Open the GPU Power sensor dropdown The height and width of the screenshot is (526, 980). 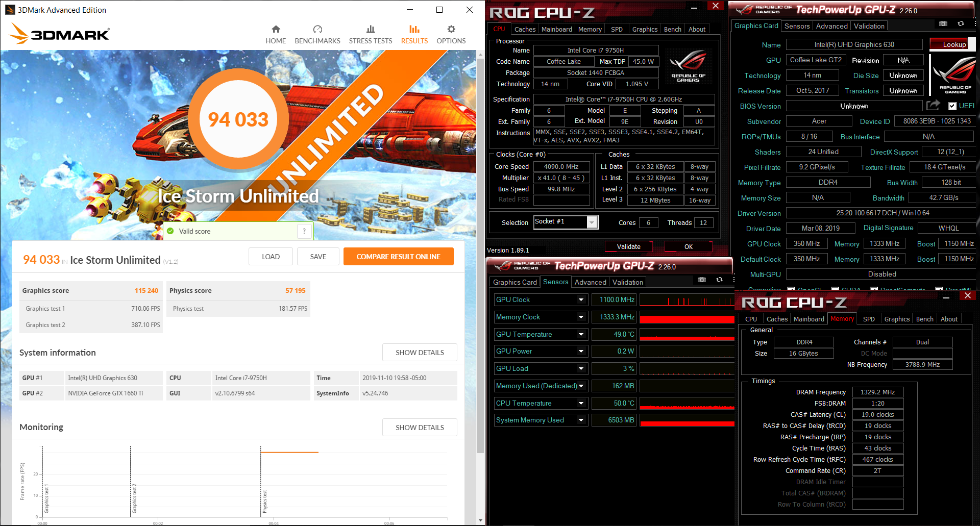[581, 351]
